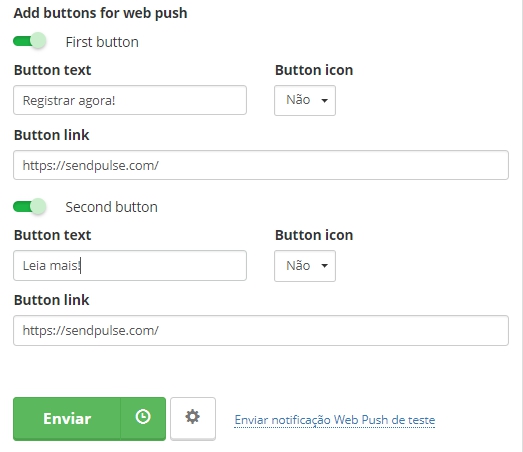Click the clock schedule icon beside Enviar
523x452 pixels.
tap(143, 418)
